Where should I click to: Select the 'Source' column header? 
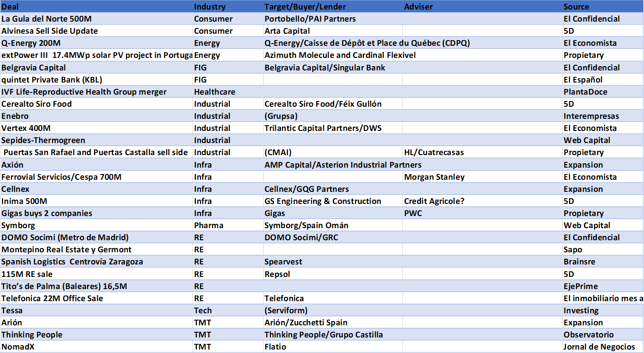603,6
